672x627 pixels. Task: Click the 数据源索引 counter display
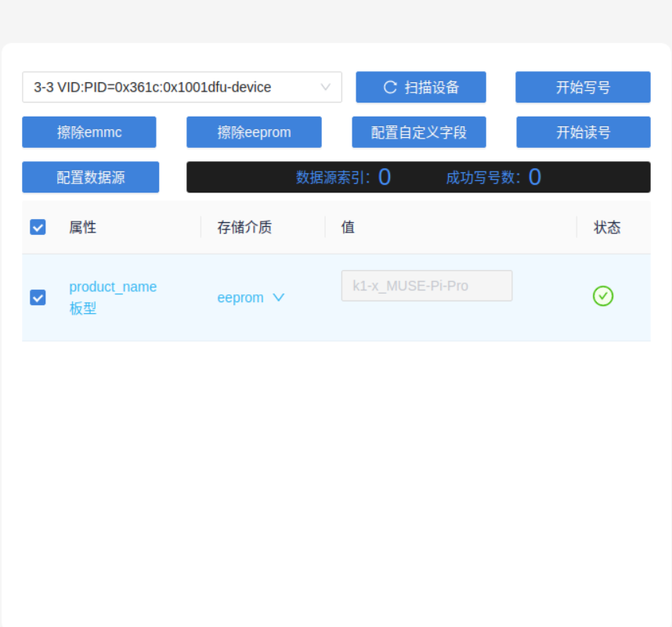coord(343,177)
